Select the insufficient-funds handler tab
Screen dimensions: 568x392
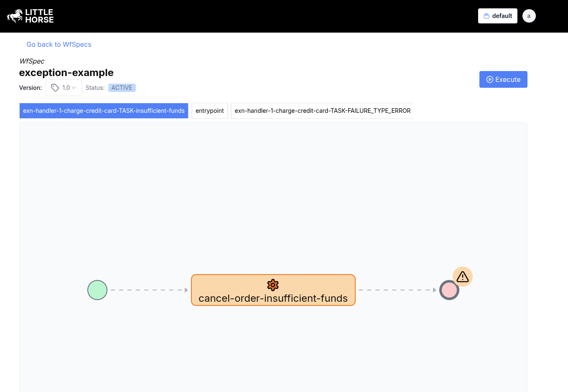pos(104,111)
